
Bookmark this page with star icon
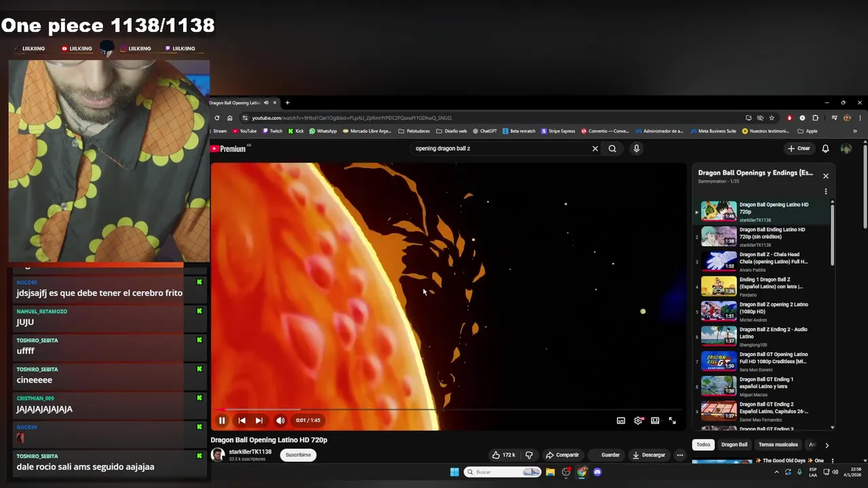click(x=771, y=118)
